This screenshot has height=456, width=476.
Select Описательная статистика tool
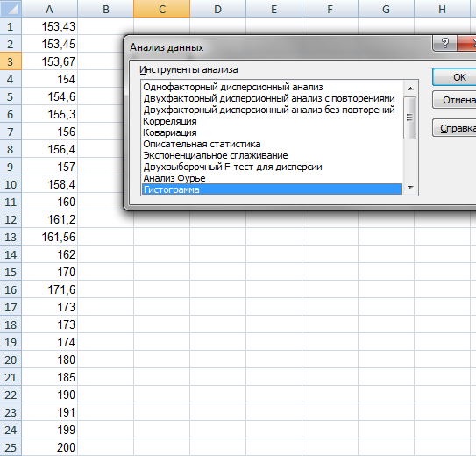[x=202, y=144]
